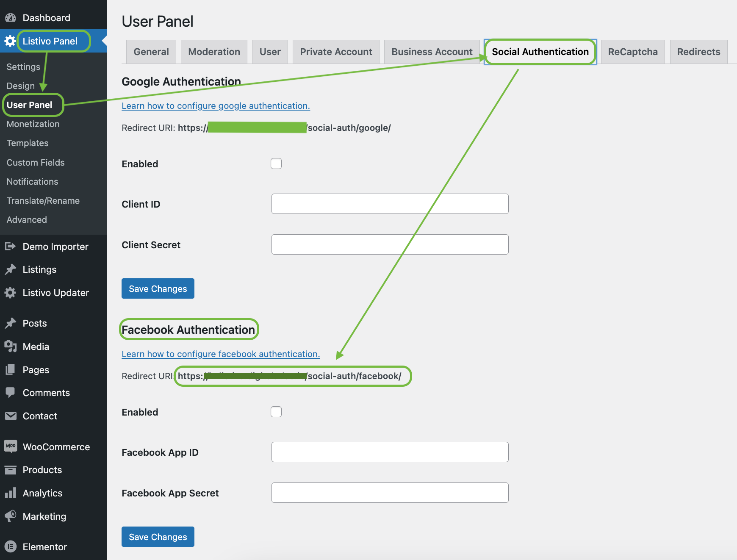
Task: Open link to configure google authentication
Action: click(x=216, y=106)
